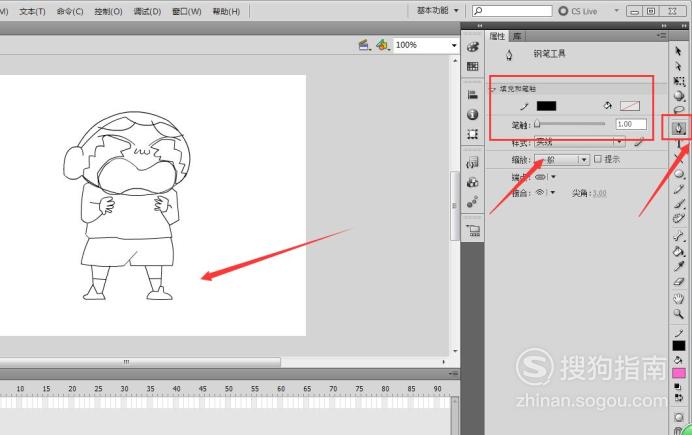692x435 pixels.
Task: Select the Selection arrow tool
Action: pyautogui.click(x=678, y=51)
